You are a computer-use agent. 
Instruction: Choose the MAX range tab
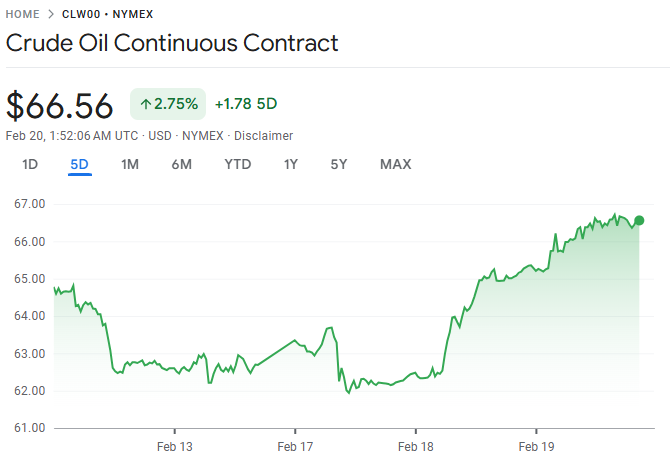395,165
